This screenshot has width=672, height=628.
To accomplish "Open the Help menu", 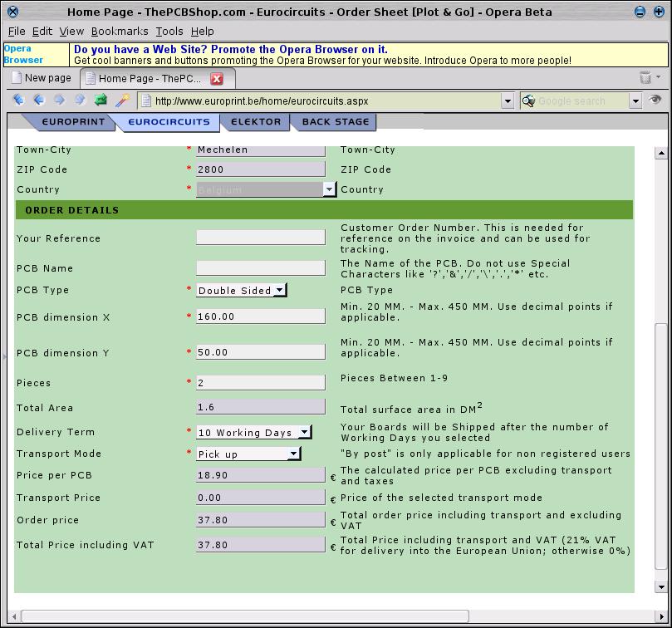I will pyautogui.click(x=203, y=32).
